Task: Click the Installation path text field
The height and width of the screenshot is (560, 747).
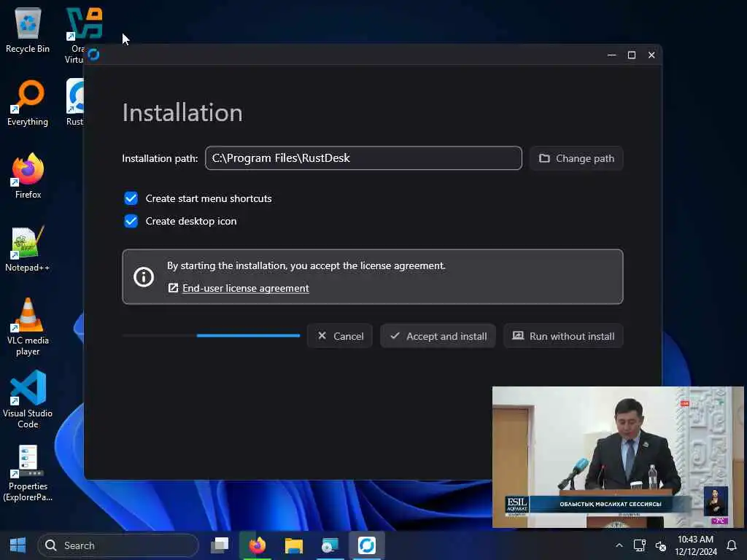Action: coord(363,158)
